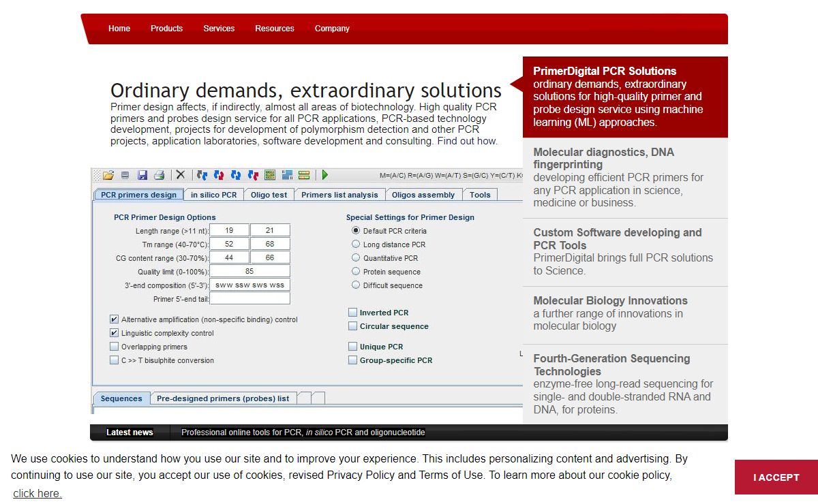Open the Tools tab
This screenshot has width=818, height=504.
point(480,195)
